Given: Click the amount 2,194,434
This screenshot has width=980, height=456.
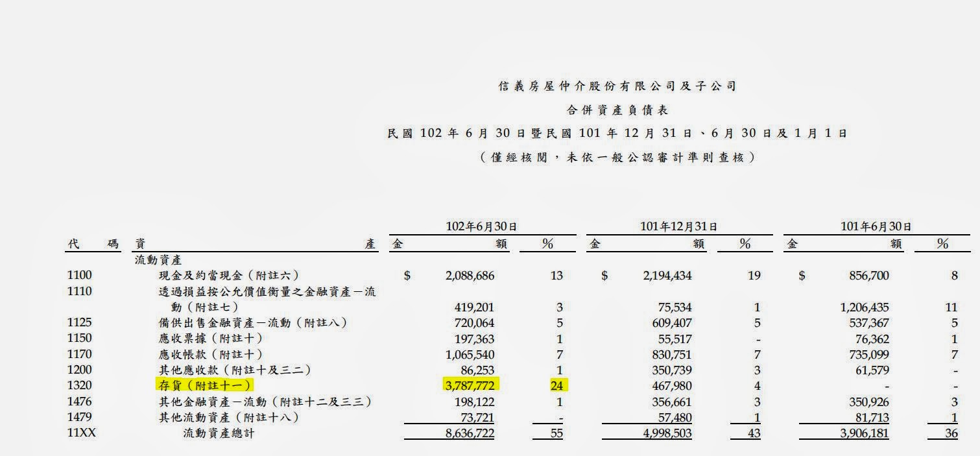Looking at the screenshot, I should pyautogui.click(x=667, y=276).
